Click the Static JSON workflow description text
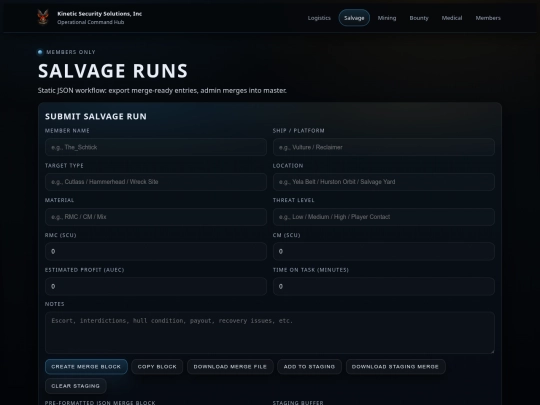This screenshot has width=540, height=405. click(162, 91)
